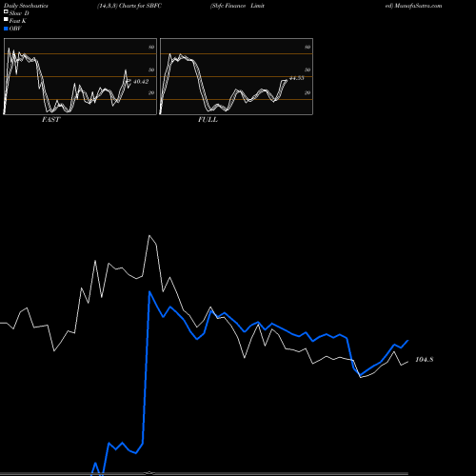Click the blue OBV legend swatch

6,29
